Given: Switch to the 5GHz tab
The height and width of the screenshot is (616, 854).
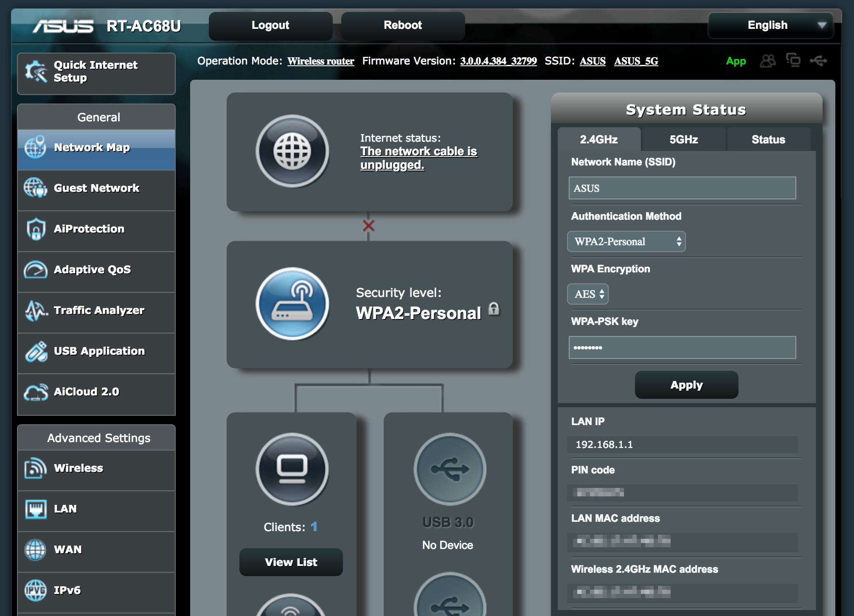Looking at the screenshot, I should pos(683,140).
